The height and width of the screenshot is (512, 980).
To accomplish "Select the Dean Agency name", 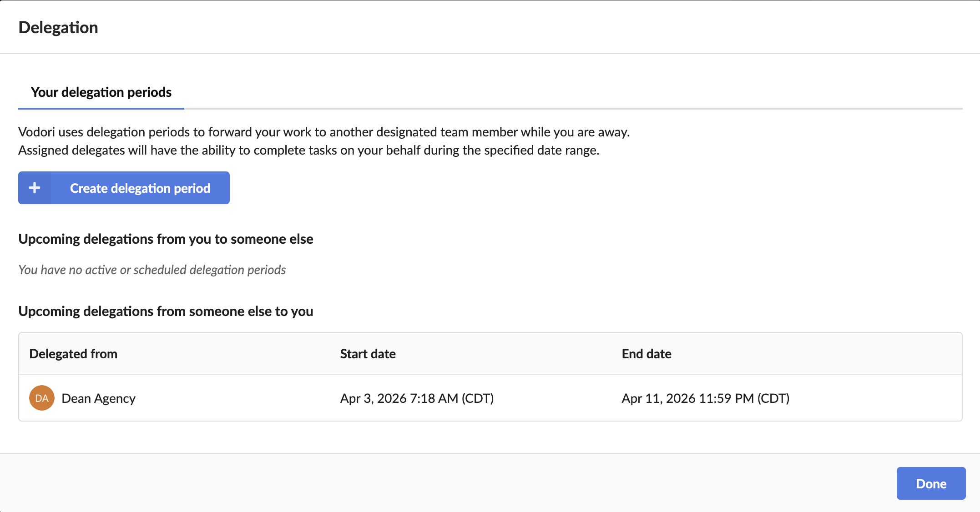I will point(99,398).
